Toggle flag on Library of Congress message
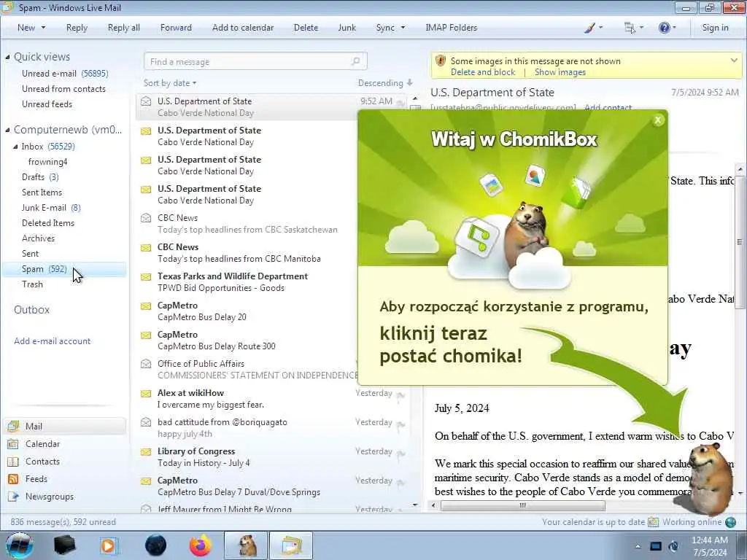The image size is (747, 560). click(400, 453)
